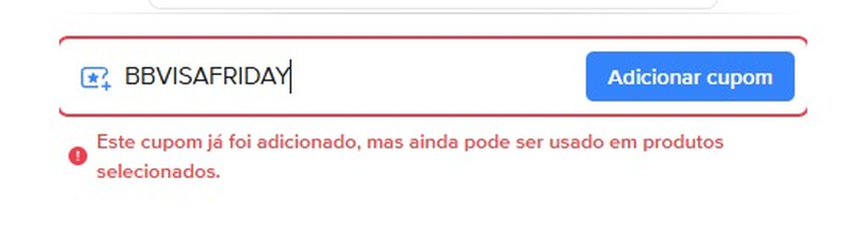Click the coupon ticket icon with star
This screenshot has height=248, width=868.
[95, 78]
